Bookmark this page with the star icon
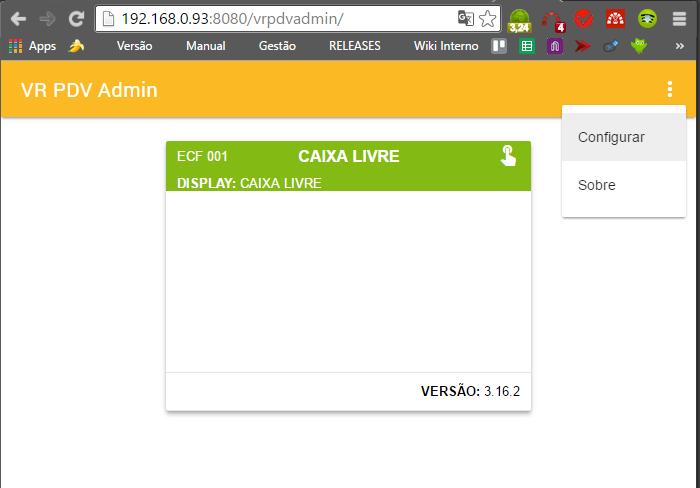Screen dimensions: 700x488 click(487, 19)
